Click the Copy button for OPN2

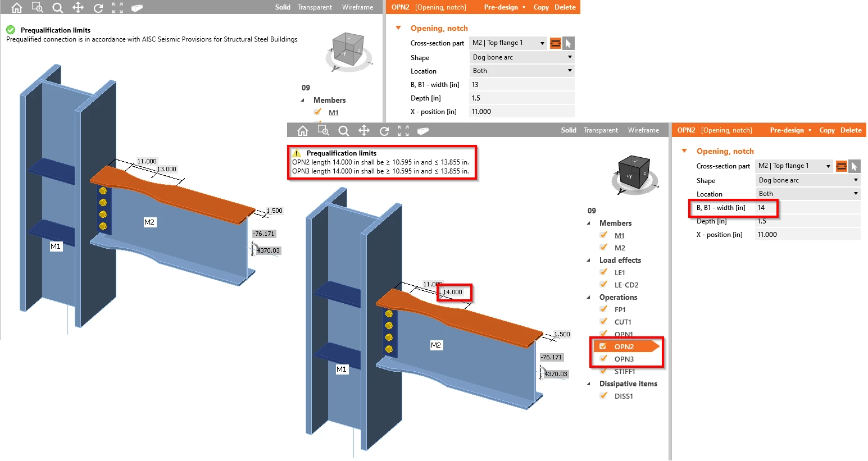pyautogui.click(x=827, y=130)
